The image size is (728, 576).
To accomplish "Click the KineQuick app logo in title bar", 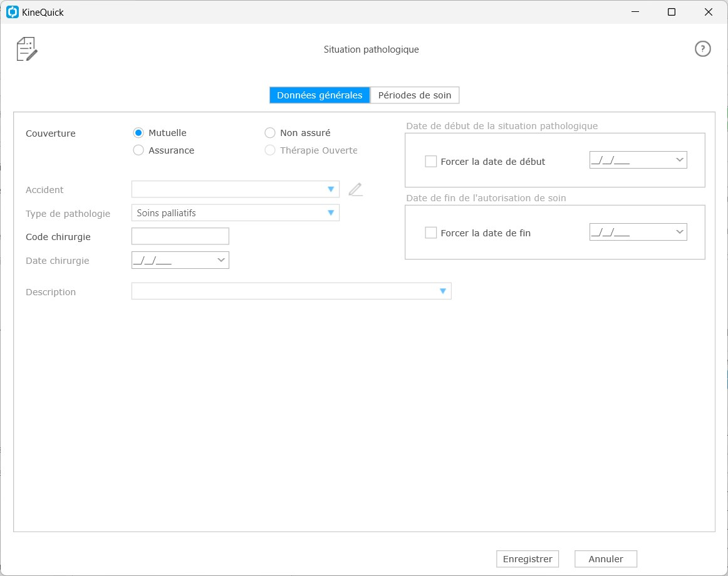I will tap(13, 12).
